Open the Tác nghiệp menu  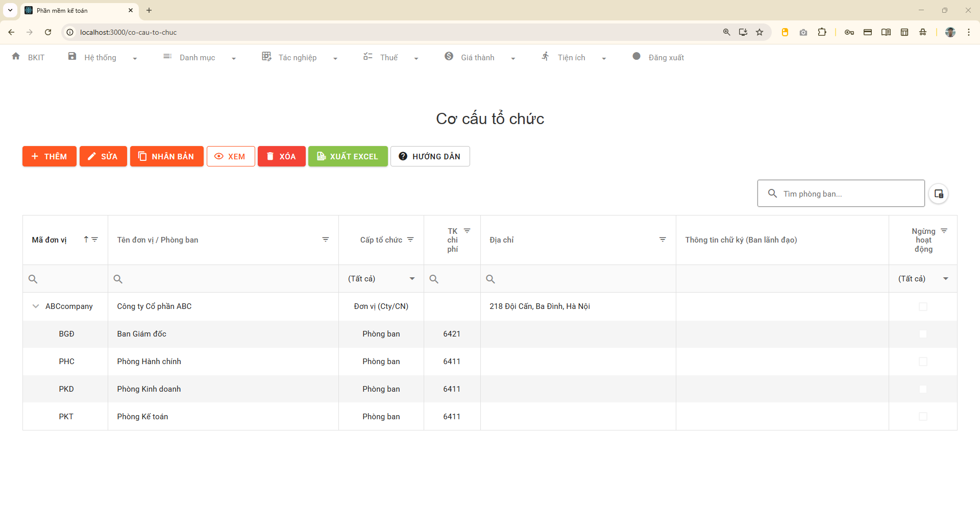coord(299,58)
